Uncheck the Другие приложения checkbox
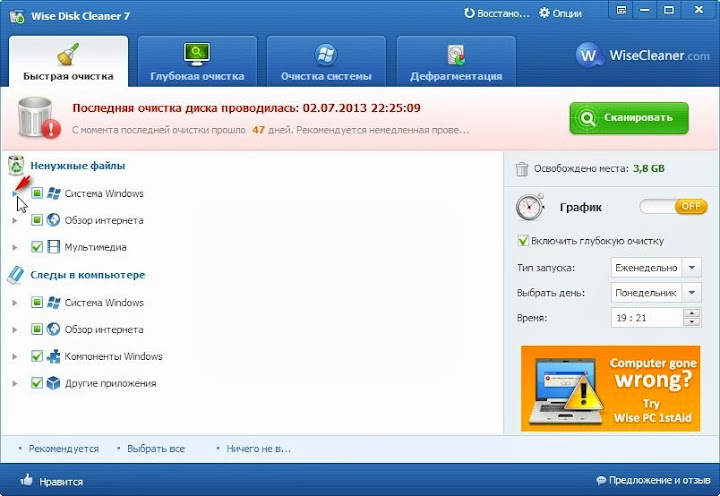Screen dimensions: 720x496 37,383
